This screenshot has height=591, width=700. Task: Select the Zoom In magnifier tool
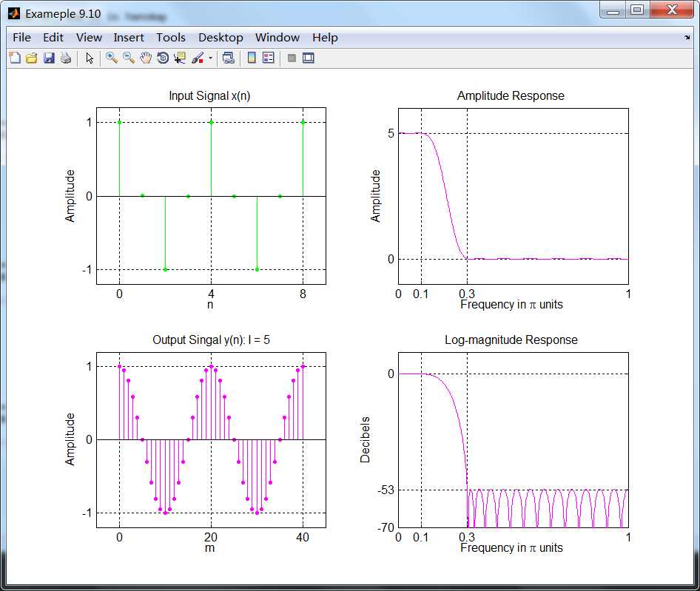(112, 58)
